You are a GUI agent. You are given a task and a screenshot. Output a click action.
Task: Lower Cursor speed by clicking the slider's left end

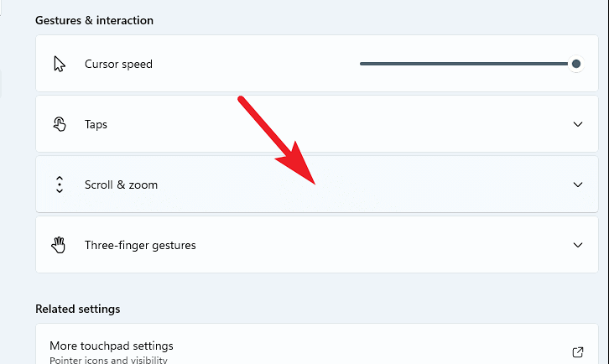[362, 64]
